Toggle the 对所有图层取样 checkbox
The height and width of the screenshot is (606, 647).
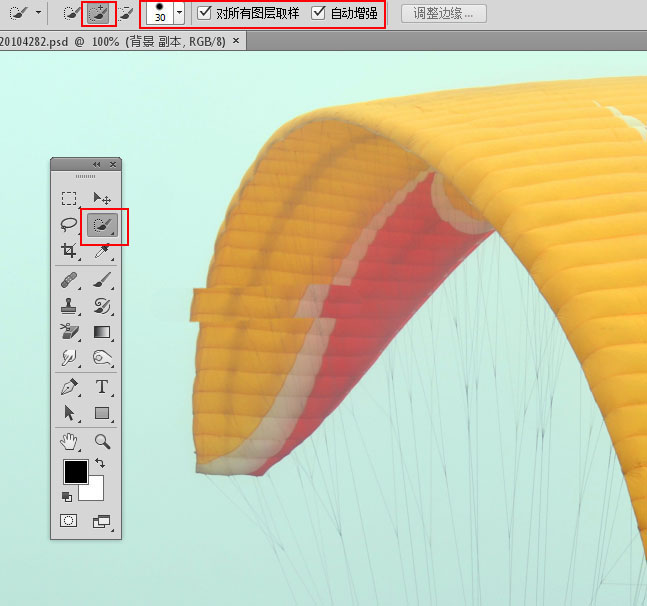[x=204, y=13]
